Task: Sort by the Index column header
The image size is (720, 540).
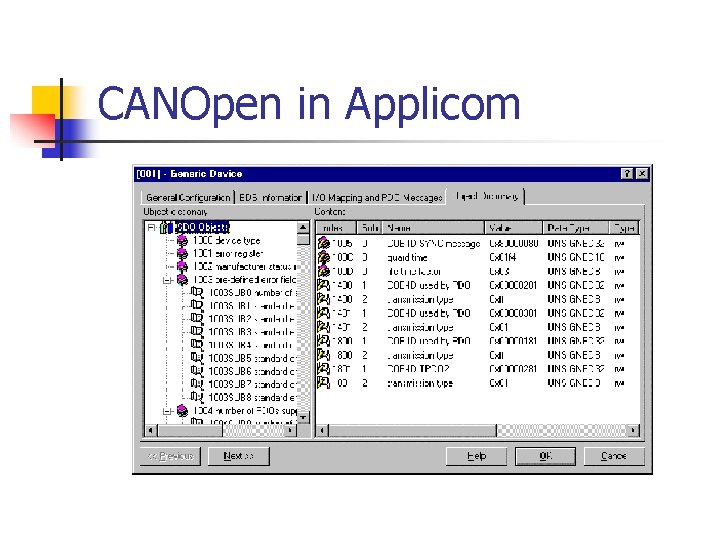Action: [x=337, y=228]
